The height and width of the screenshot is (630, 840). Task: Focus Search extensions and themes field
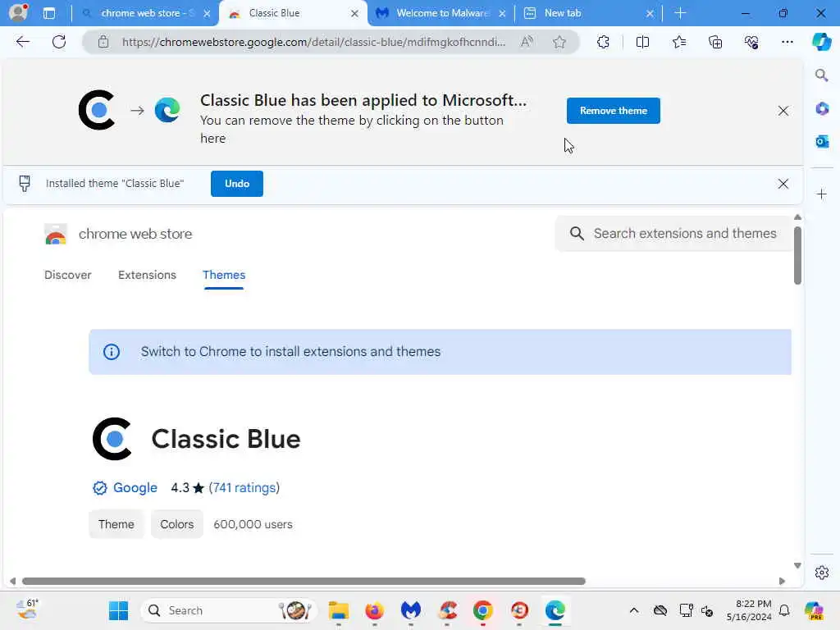click(x=673, y=234)
